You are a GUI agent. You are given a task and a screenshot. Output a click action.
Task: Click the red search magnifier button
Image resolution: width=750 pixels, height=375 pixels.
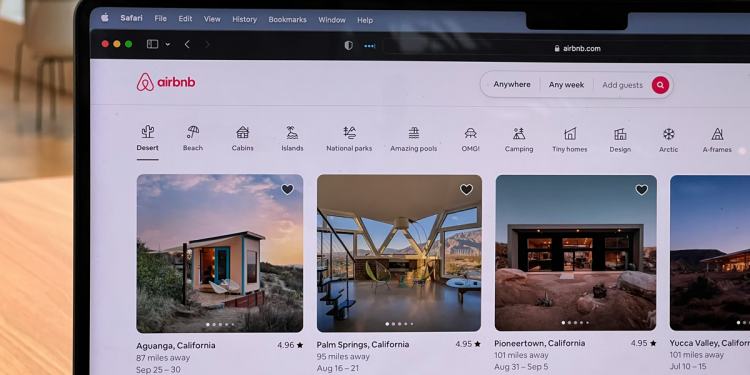point(660,85)
